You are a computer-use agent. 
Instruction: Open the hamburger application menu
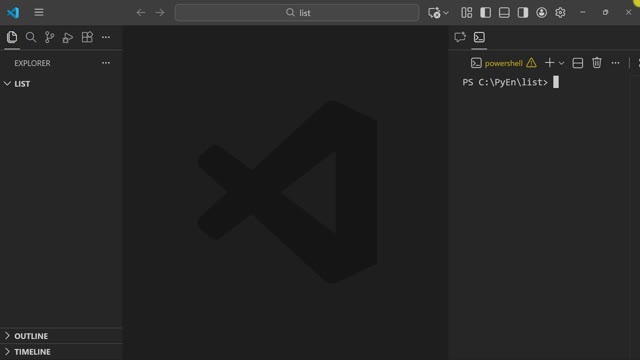39,13
